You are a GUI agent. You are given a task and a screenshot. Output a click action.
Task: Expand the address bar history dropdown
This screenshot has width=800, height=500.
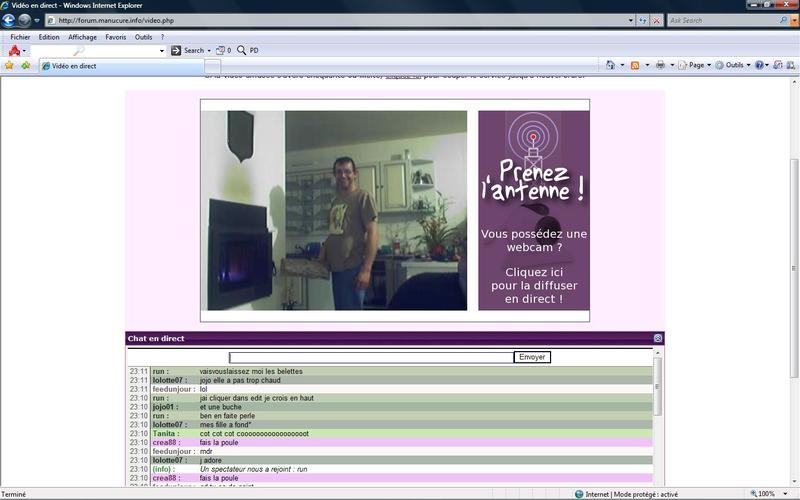point(631,20)
